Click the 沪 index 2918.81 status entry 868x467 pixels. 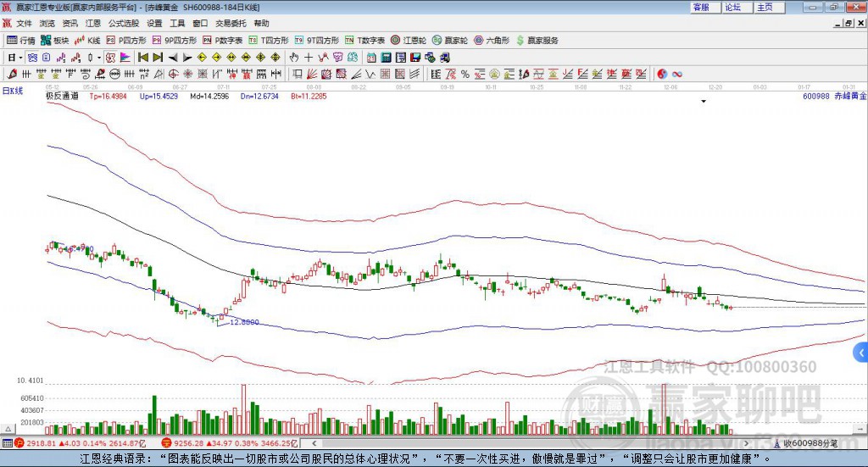(79, 443)
